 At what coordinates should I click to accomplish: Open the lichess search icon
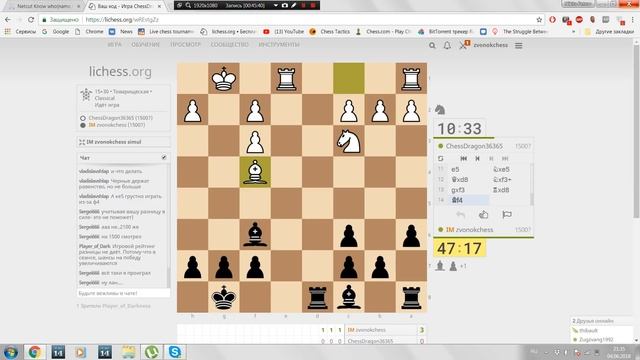pyautogui.click(x=432, y=46)
